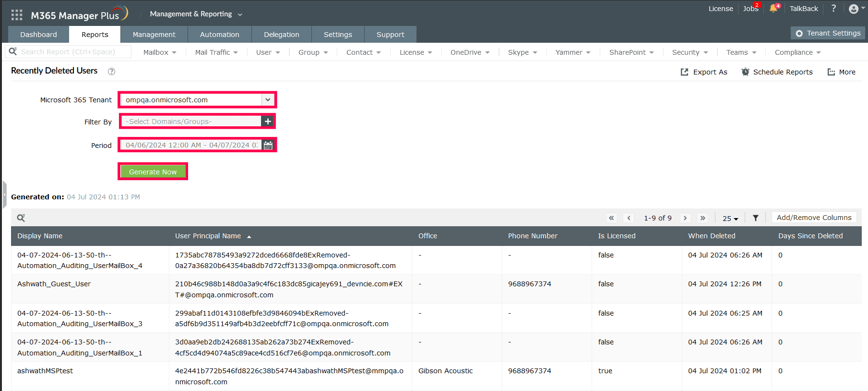
Task: Open notifications bell icon
Action: tap(773, 9)
